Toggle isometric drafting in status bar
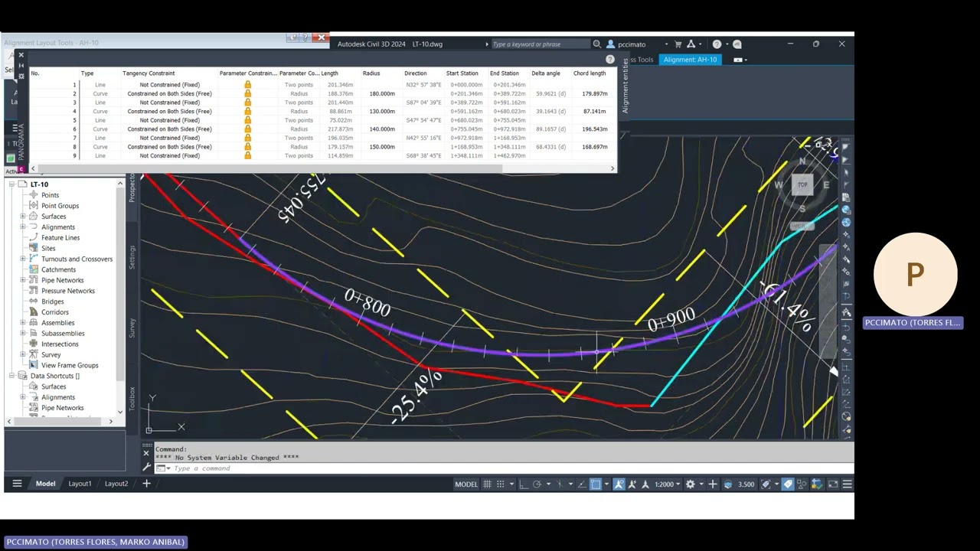Image resolution: width=980 pixels, height=551 pixels. pos(560,484)
